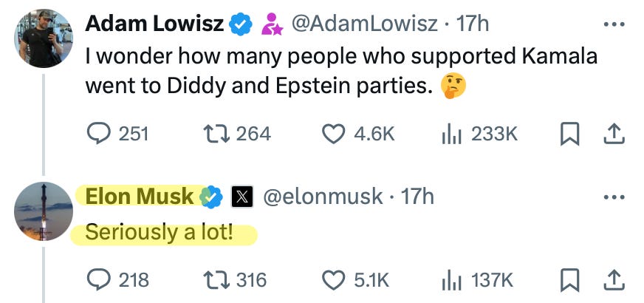View analytics on Adam Lowisz's tweet

(451, 134)
